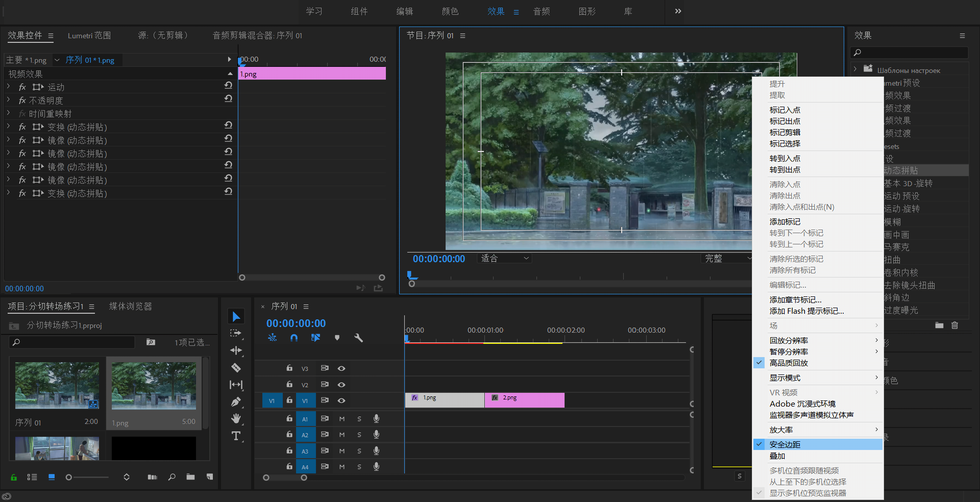This screenshot has height=502, width=980.
Task: Reset the 不透明度 effect parameters
Action: tap(228, 98)
